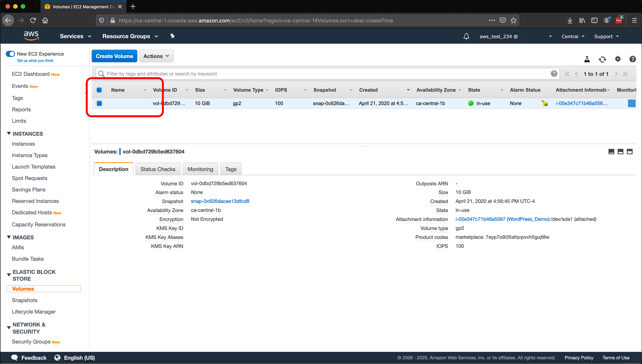
Task: Select the Status Checks tab
Action: (157, 169)
